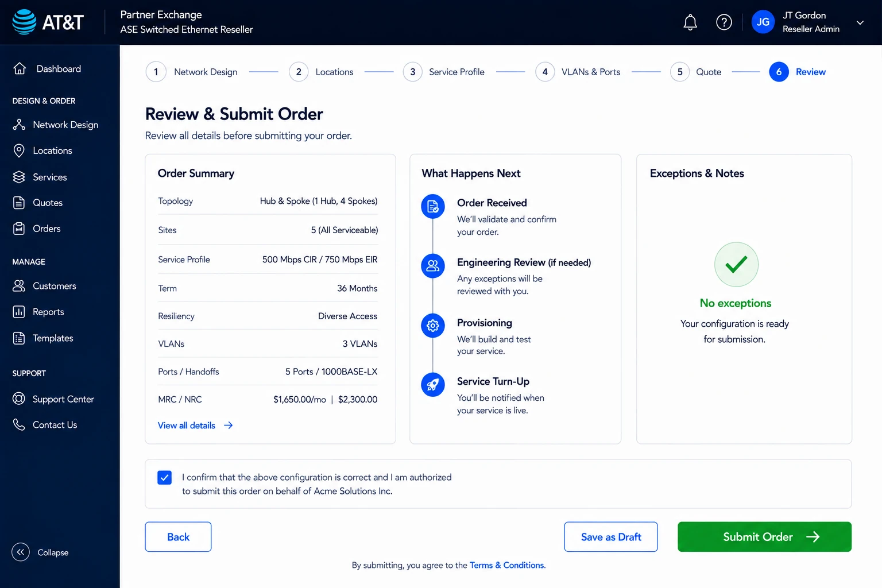
Task: Select step 6 Review
Action: [797, 72]
